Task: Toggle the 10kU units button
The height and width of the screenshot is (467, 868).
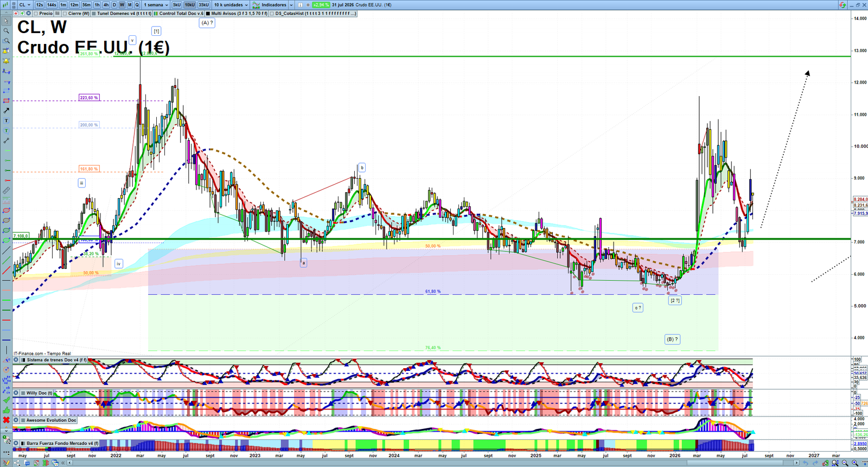Action: pos(189,5)
